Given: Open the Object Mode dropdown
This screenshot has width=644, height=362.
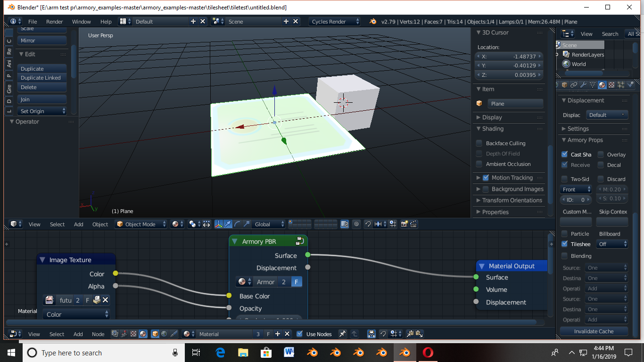Looking at the screenshot, I should click(x=141, y=224).
